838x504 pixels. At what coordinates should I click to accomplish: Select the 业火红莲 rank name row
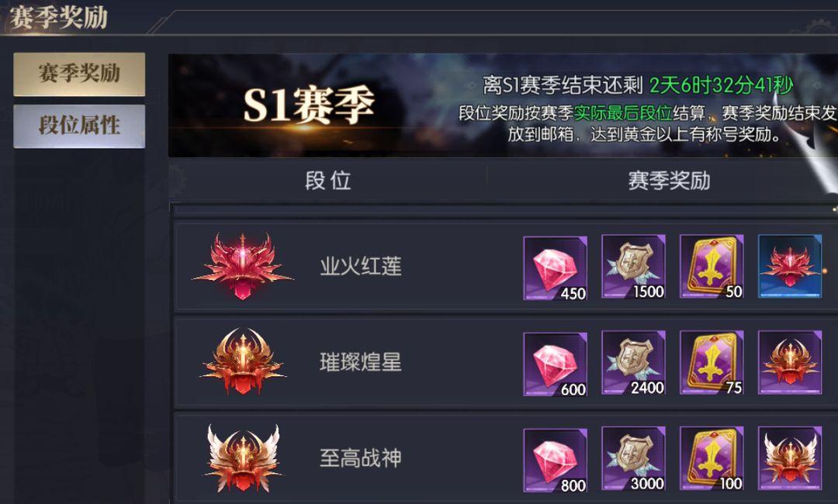pyautogui.click(x=506, y=266)
